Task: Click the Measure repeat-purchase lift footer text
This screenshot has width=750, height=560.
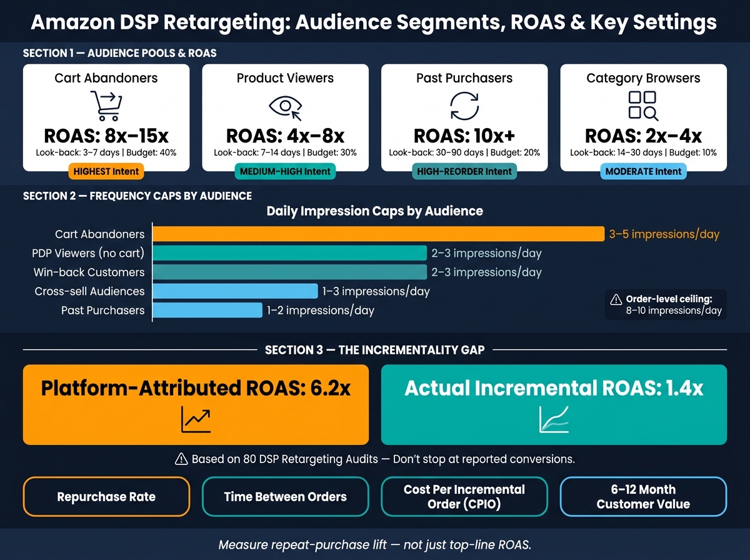Action: pyautogui.click(x=375, y=545)
